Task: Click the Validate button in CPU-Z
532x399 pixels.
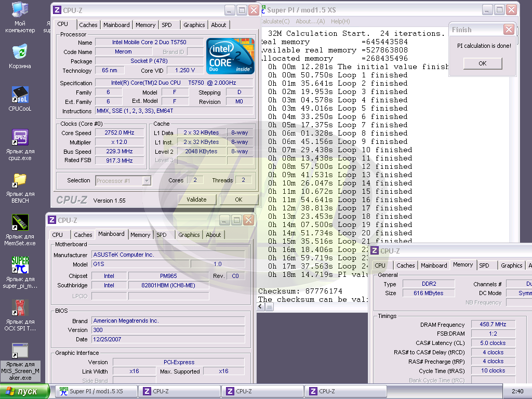Action: pos(196,199)
